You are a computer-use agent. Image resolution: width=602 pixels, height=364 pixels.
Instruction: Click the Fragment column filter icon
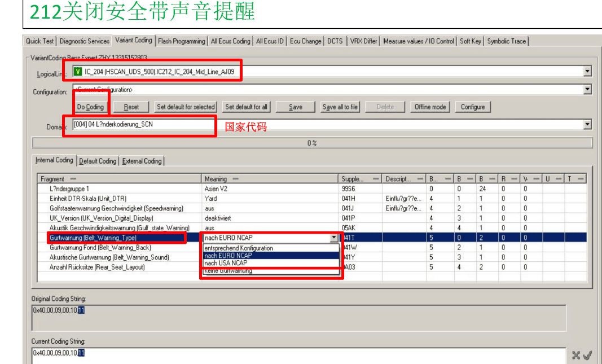(x=73, y=179)
